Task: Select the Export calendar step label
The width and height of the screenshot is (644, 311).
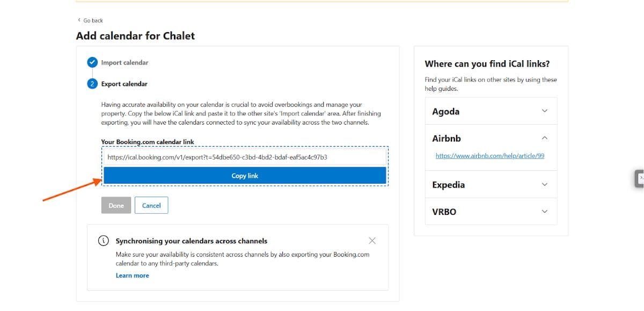Action: tap(124, 84)
